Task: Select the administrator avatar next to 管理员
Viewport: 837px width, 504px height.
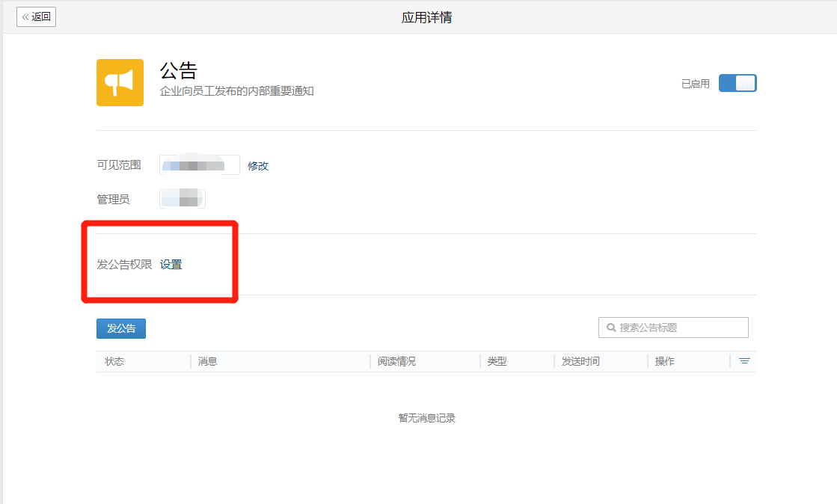Action: tap(182, 198)
